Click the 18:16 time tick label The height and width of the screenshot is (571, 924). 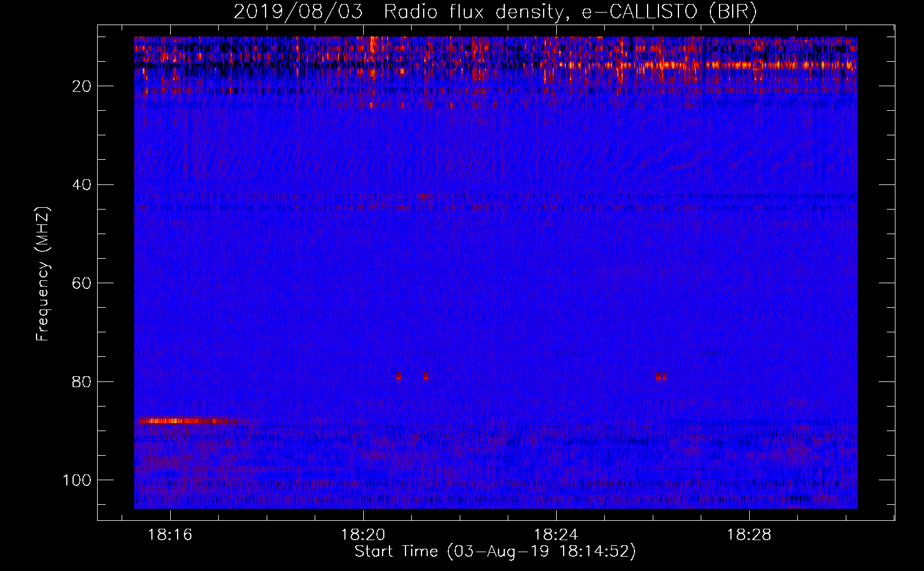point(170,535)
